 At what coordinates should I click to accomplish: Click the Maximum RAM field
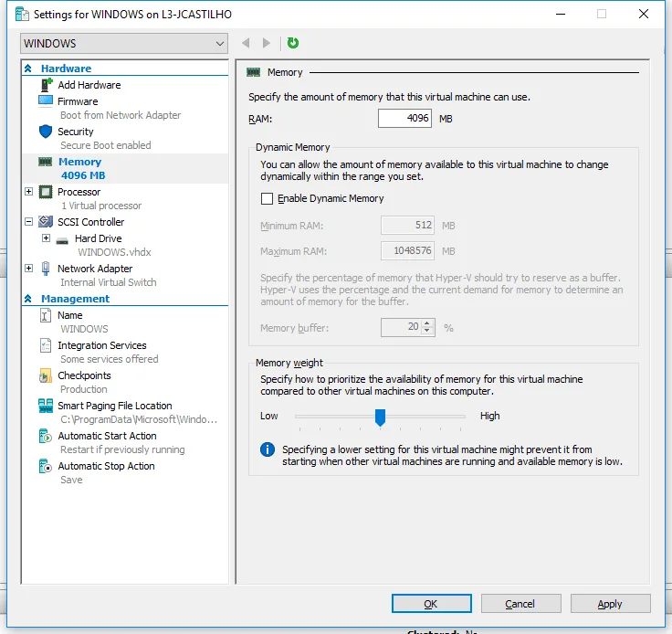[x=407, y=251]
